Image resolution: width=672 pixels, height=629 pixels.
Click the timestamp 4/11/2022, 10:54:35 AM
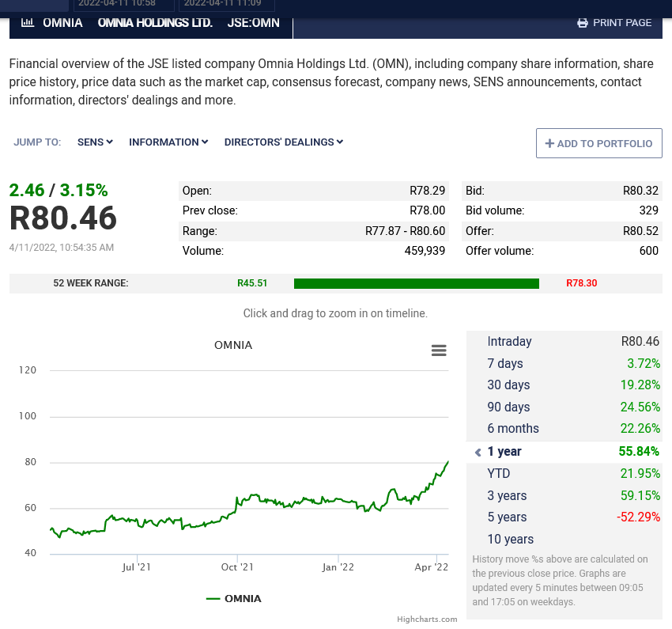[x=62, y=248]
